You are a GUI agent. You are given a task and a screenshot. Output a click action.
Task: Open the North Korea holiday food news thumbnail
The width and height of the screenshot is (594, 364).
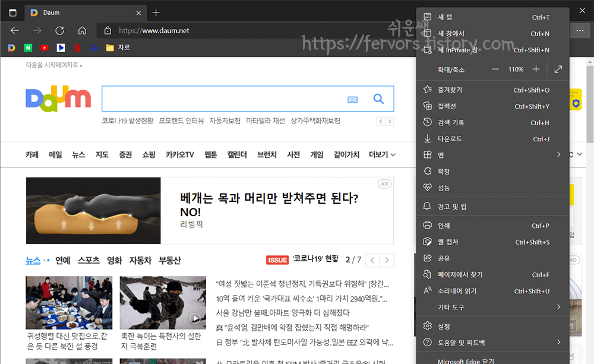[x=69, y=303]
